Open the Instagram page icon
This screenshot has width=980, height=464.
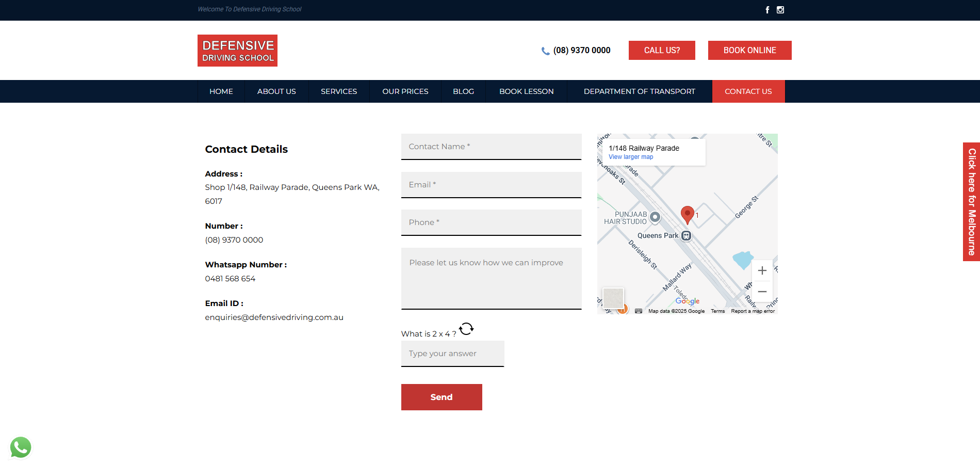click(780, 10)
